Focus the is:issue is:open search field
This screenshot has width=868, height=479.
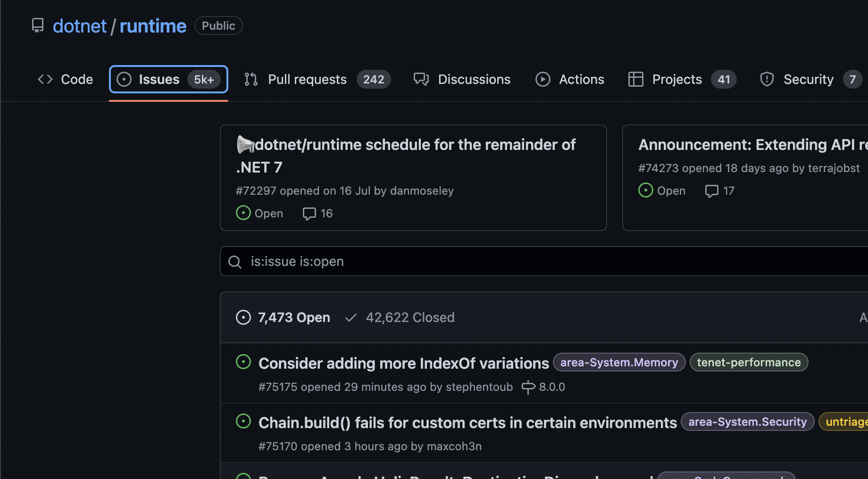point(544,261)
